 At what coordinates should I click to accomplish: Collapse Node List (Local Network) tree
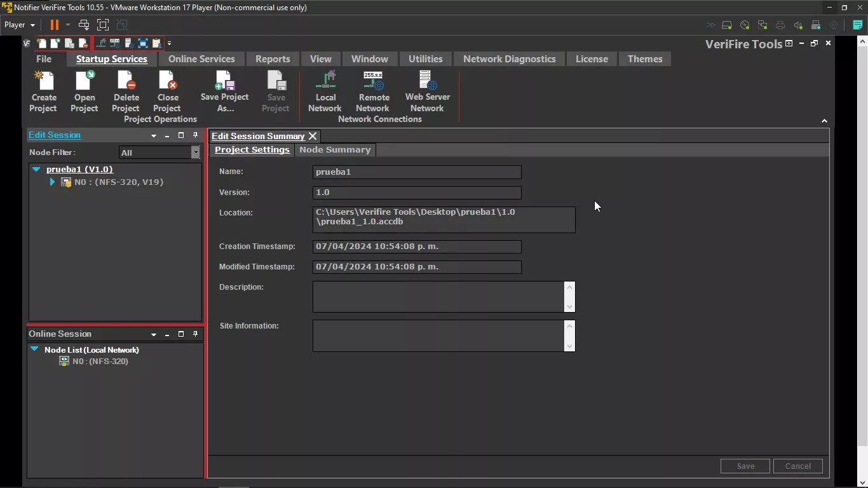[34, 349]
